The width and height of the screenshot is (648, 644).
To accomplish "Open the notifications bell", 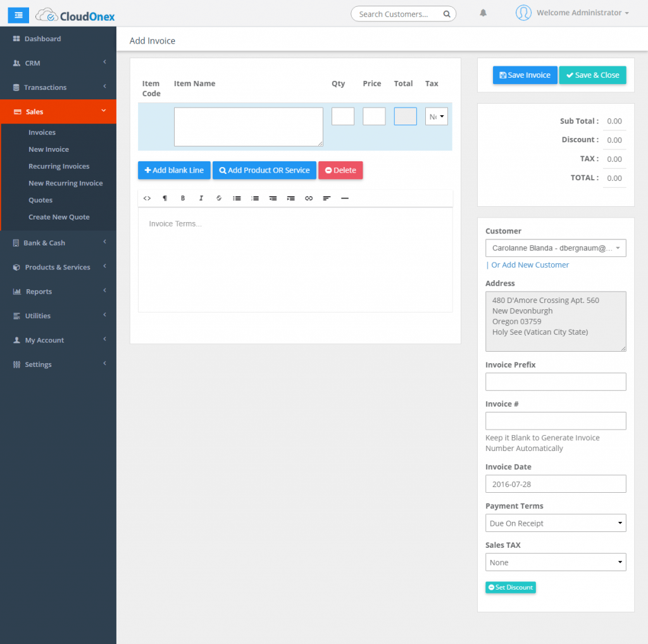I will click(x=483, y=13).
